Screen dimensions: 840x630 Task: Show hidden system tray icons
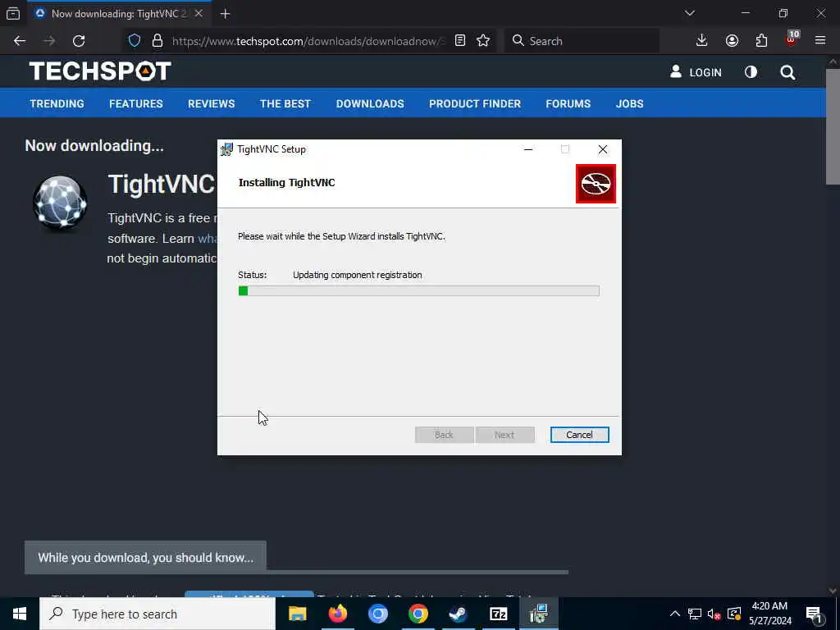tap(675, 614)
